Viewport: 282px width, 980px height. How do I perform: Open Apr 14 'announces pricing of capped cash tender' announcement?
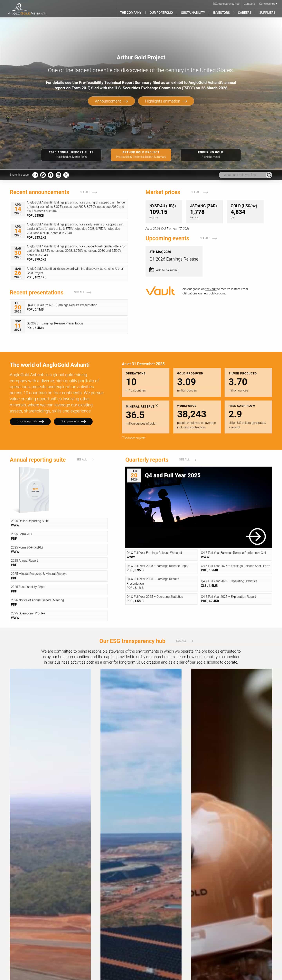[69, 209]
